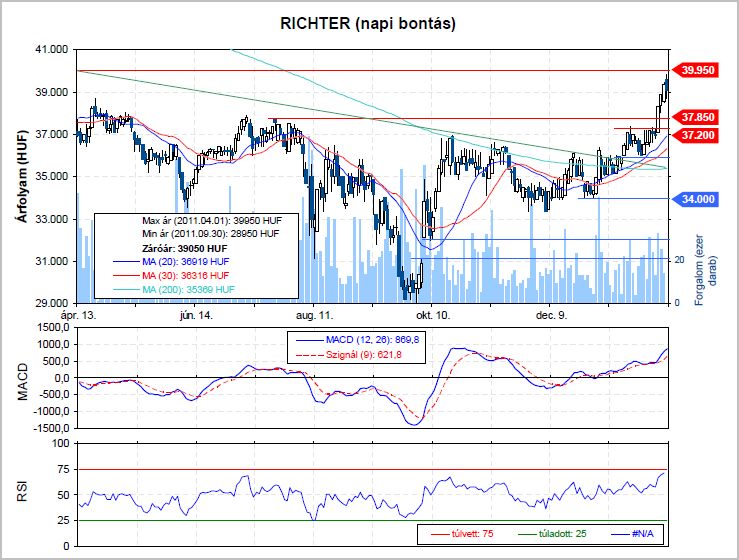Click the 35.000 price axis label
Image resolution: width=739 pixels, height=560 pixels.
pos(51,176)
